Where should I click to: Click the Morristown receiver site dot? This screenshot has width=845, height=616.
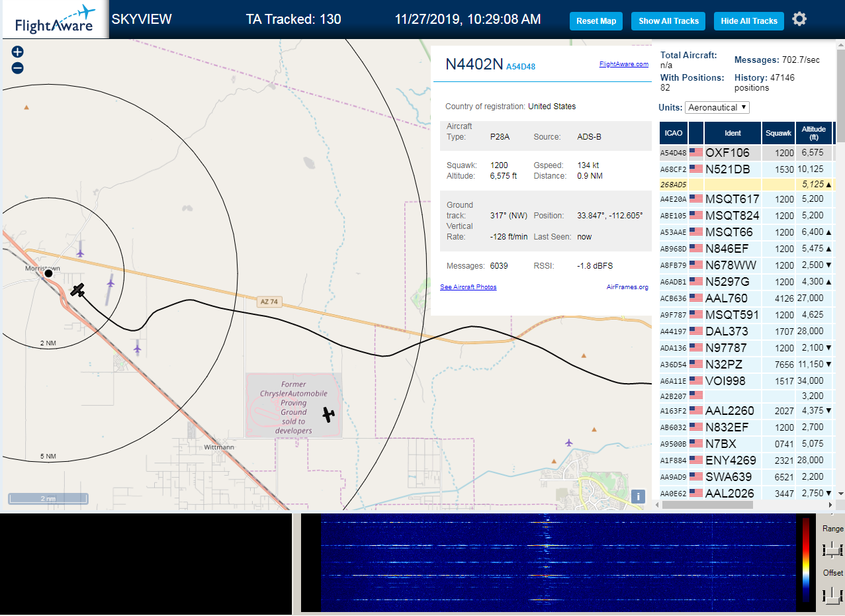(x=48, y=273)
